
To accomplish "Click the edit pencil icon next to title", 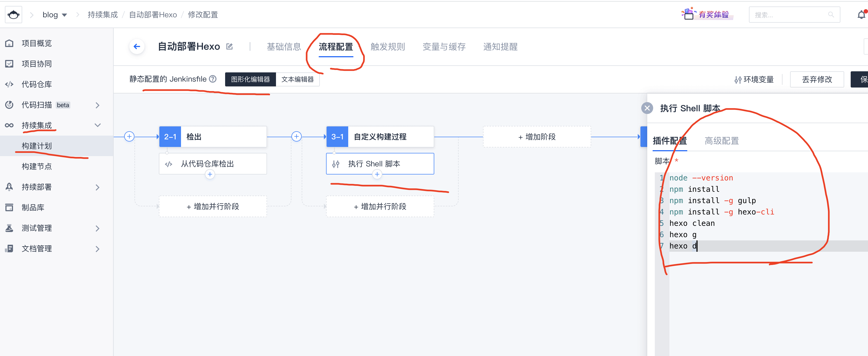I will pyautogui.click(x=229, y=46).
